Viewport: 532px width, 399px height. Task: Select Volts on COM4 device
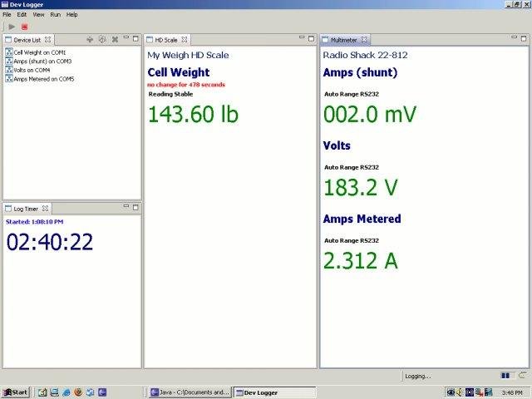point(32,70)
